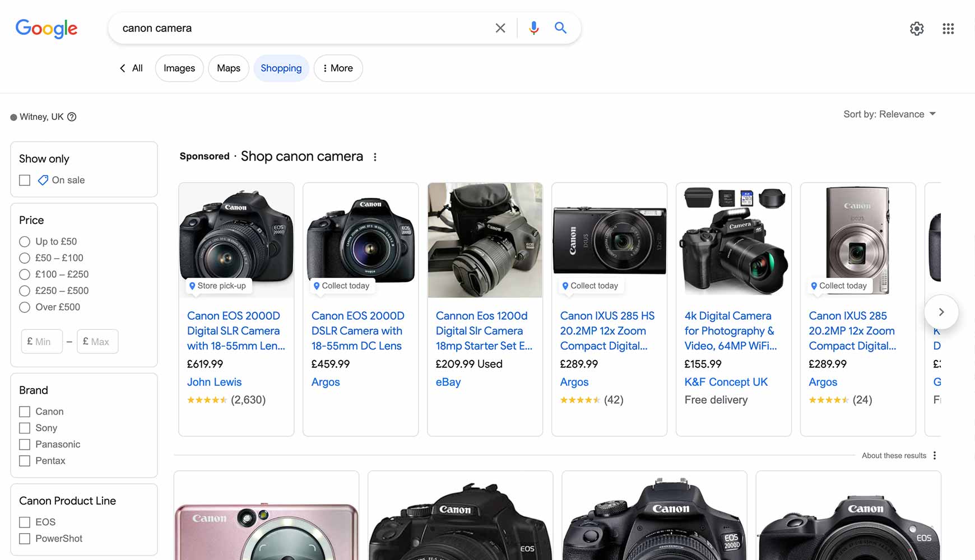Click the John Lewis seller name
This screenshot has width=975, height=560.
(215, 382)
